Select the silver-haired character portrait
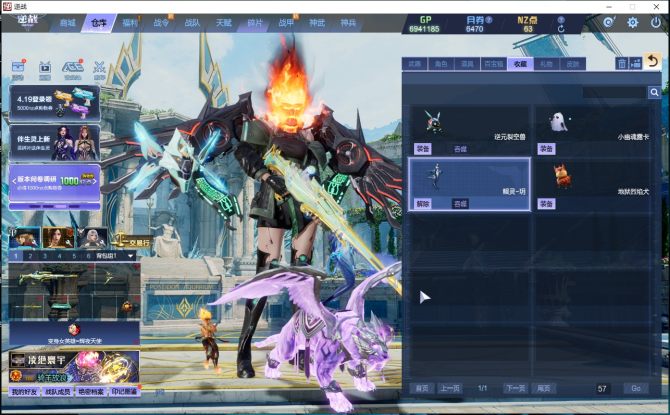 coord(92,238)
